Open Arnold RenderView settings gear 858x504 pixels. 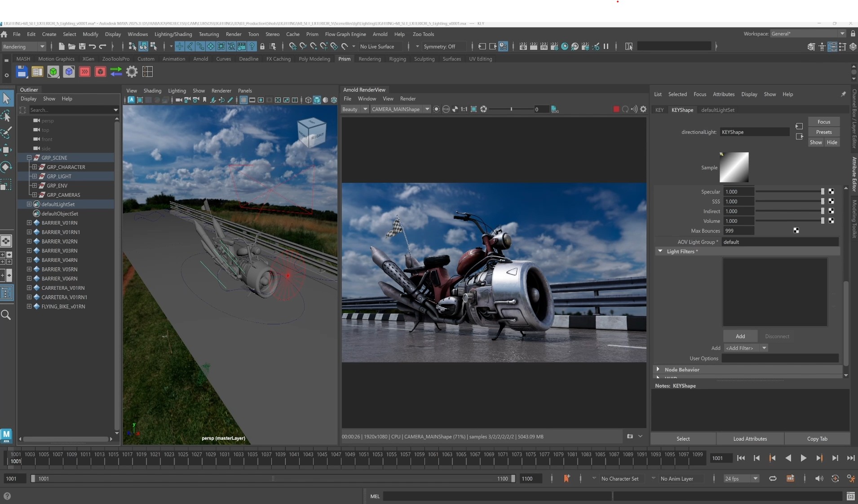643,109
